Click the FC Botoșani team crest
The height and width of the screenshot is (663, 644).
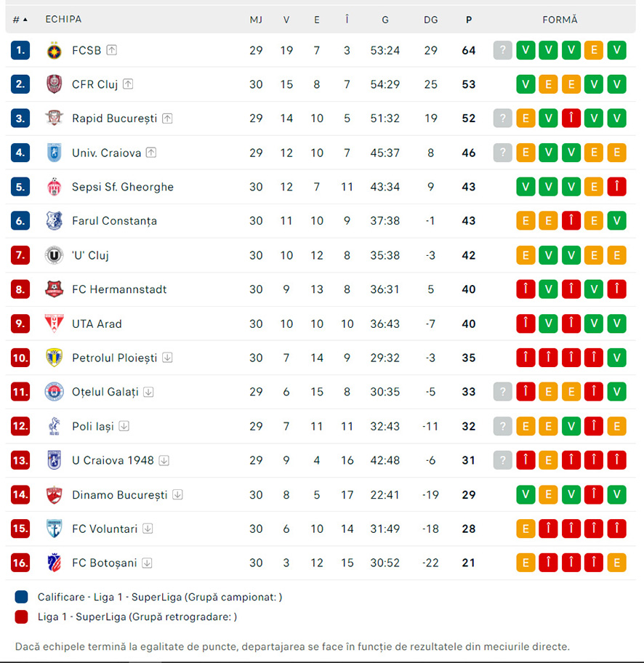tap(54, 563)
